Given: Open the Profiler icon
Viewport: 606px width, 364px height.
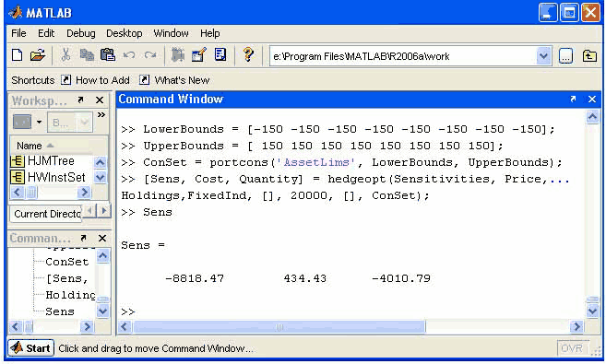Looking at the screenshot, I should click(x=220, y=54).
